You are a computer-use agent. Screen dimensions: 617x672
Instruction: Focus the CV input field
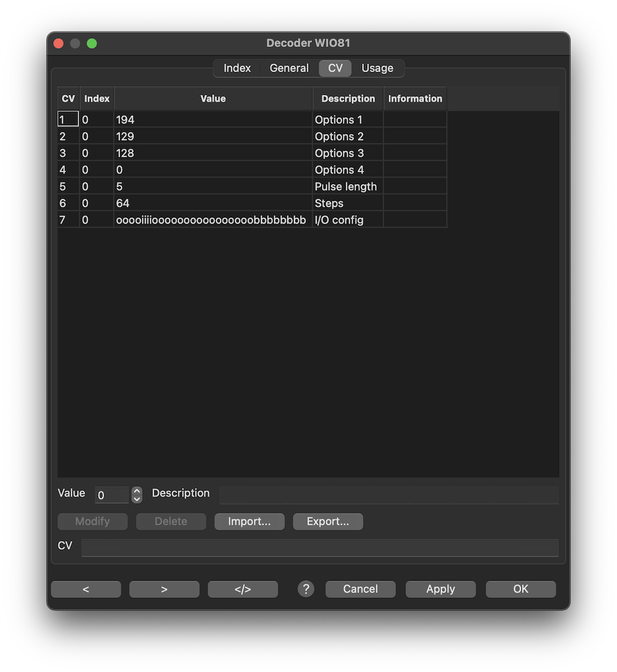(320, 548)
